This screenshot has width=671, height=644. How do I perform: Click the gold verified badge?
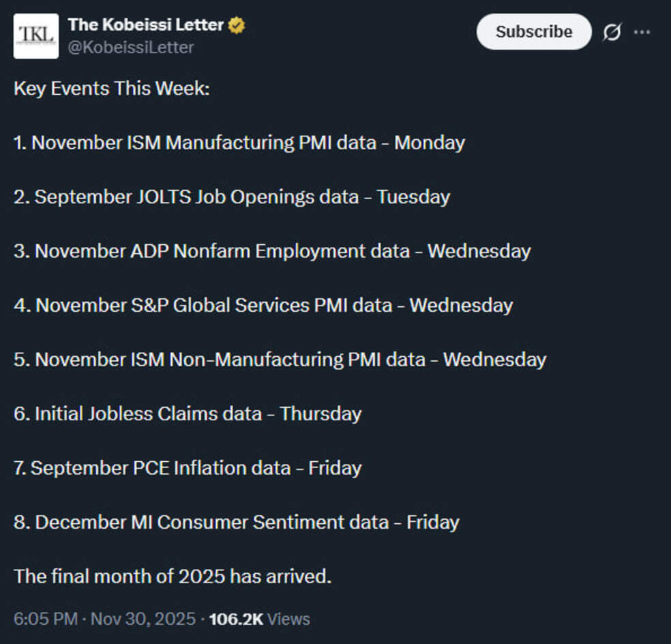tap(237, 26)
